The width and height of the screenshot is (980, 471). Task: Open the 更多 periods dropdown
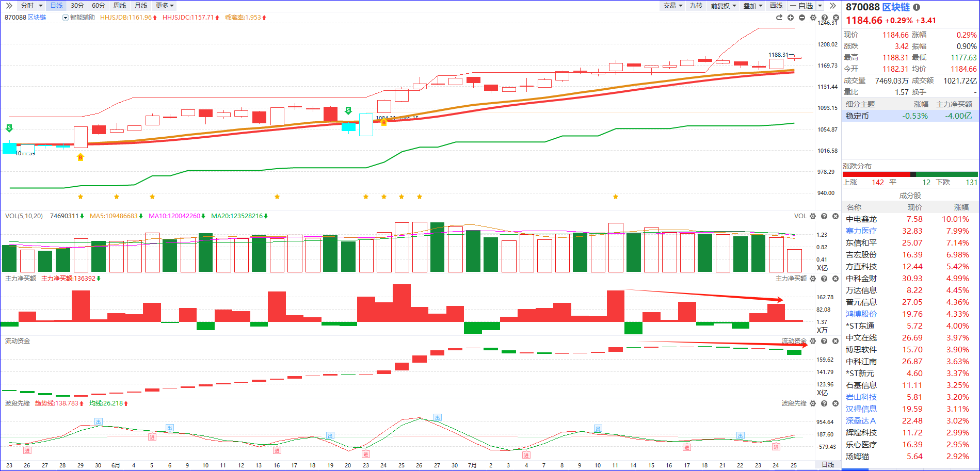point(165,6)
